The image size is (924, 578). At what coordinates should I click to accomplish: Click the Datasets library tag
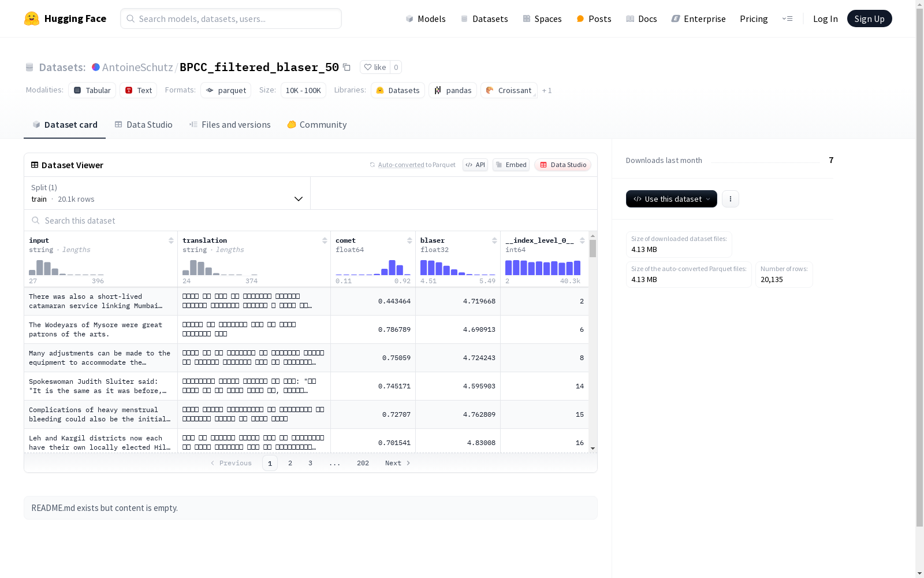(x=398, y=90)
